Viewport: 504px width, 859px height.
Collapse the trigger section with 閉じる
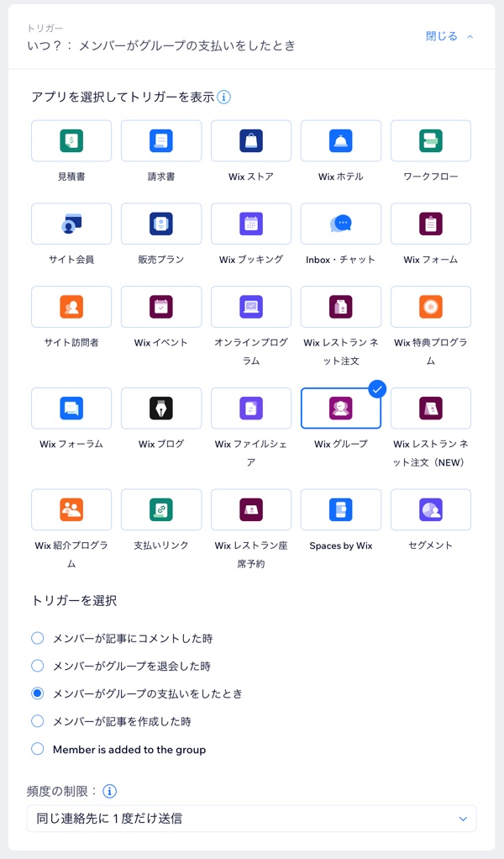(449, 36)
